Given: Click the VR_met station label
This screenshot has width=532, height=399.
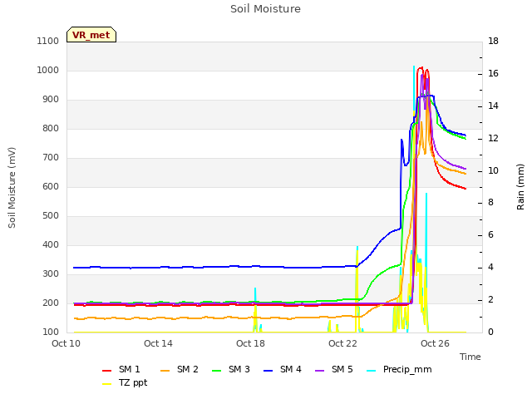Looking at the screenshot, I should click(x=91, y=35).
